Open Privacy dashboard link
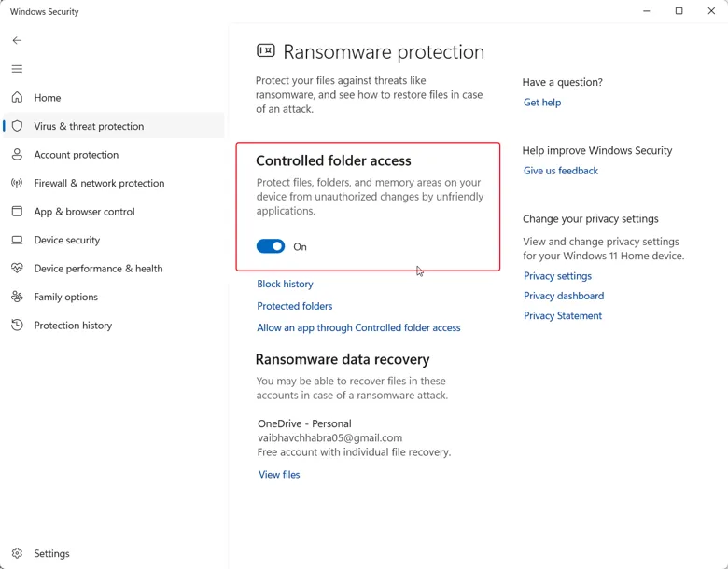The width and height of the screenshot is (728, 569). [564, 296]
